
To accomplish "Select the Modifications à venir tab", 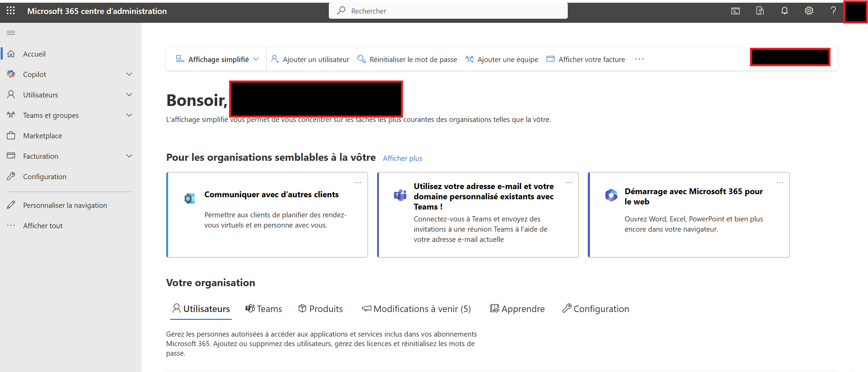I will (x=417, y=309).
